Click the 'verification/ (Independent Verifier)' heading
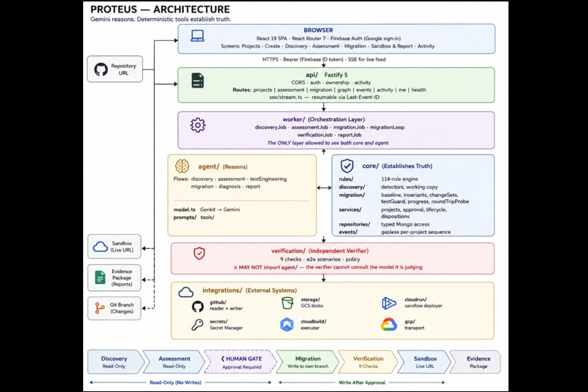 pyautogui.click(x=320, y=250)
